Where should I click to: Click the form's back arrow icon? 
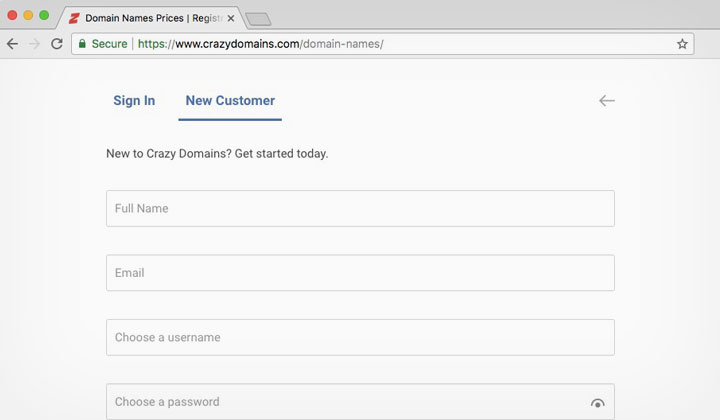point(607,101)
